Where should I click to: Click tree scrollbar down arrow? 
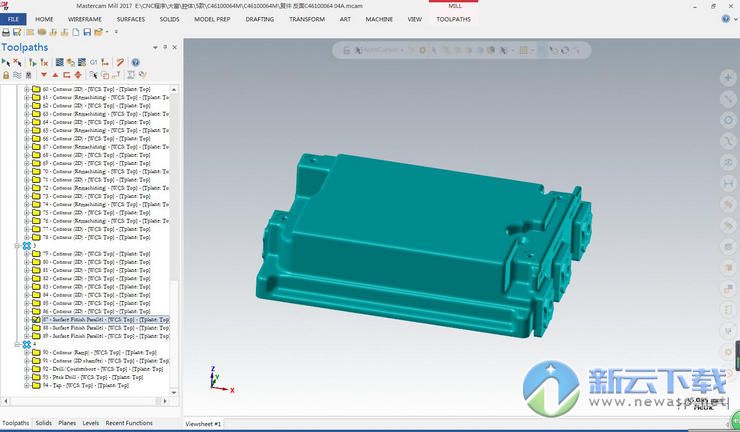coord(174,392)
